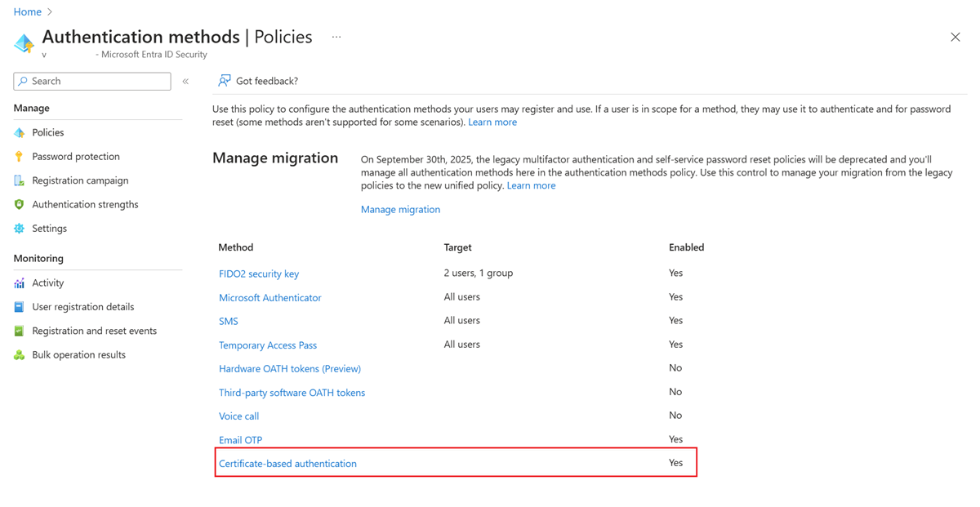The height and width of the screenshot is (507, 980).
Task: Open the ellipsis menu beside Policies title
Action: point(336,38)
